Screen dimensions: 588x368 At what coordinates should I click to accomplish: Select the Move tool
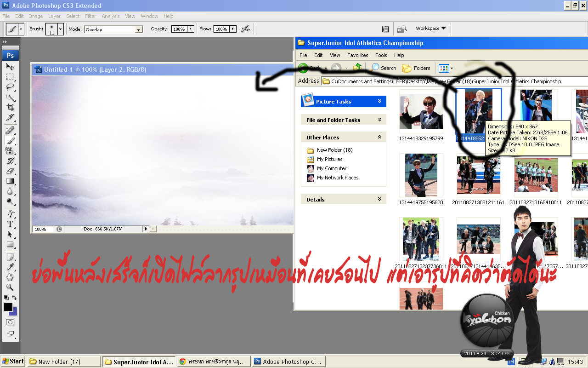pos(10,67)
